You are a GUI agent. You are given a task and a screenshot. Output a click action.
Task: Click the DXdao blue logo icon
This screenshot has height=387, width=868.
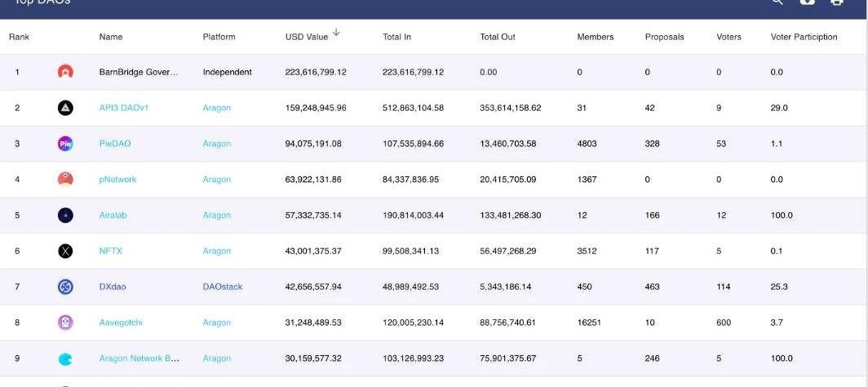(x=65, y=287)
